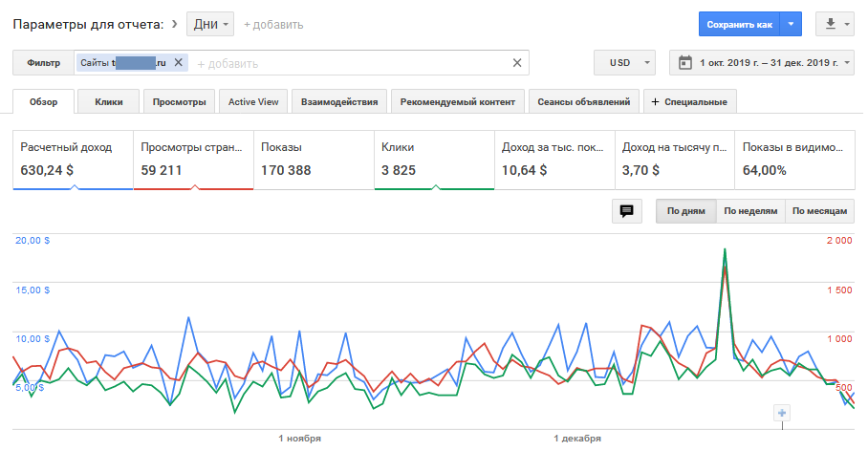Open the chart annotations comment icon

627,211
